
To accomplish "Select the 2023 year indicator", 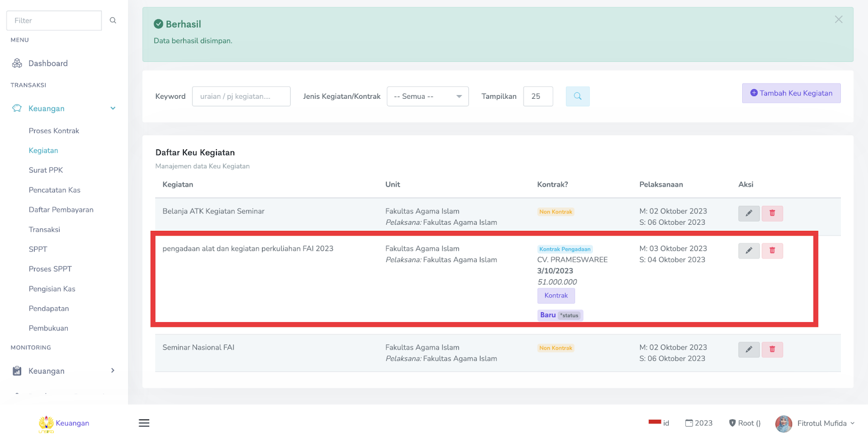I will point(699,423).
